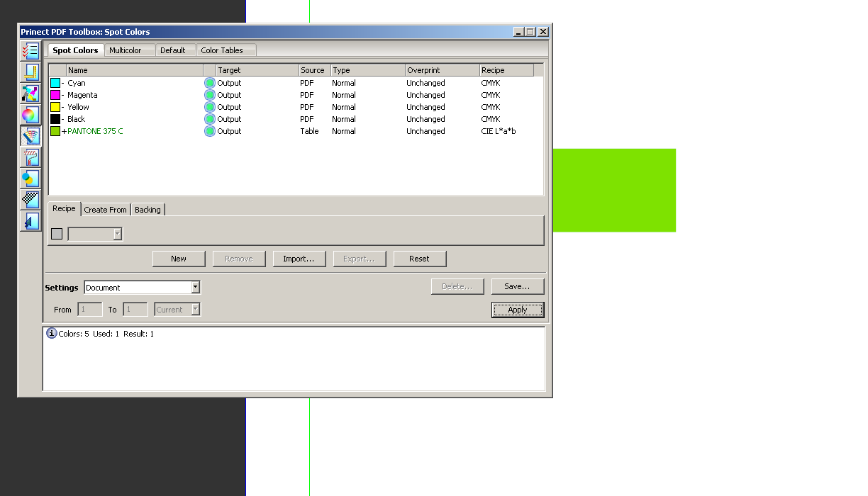Sort by the Overprint column header
Screen dimensions: 868x496
(443, 70)
